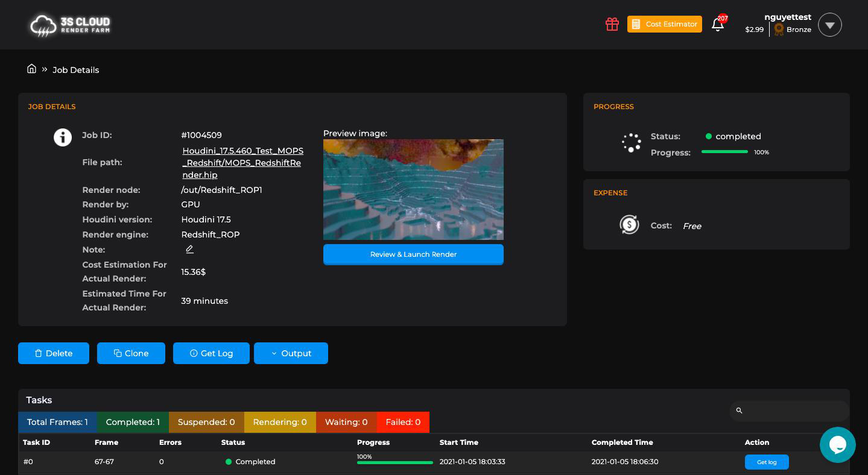Viewport: 868px width, 475px height.
Task: Filter tasks by Rendering: 0
Action: pos(280,422)
